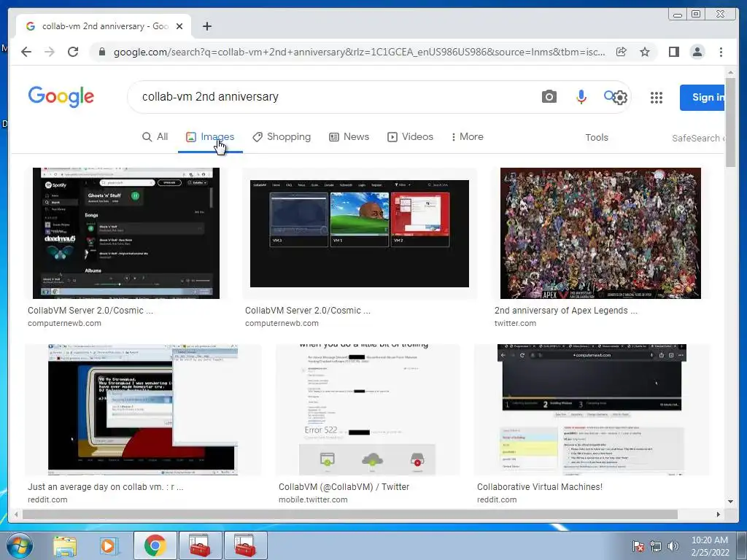Open the second red toolbox taskbar window
The width and height of the screenshot is (747, 560).
245,545
